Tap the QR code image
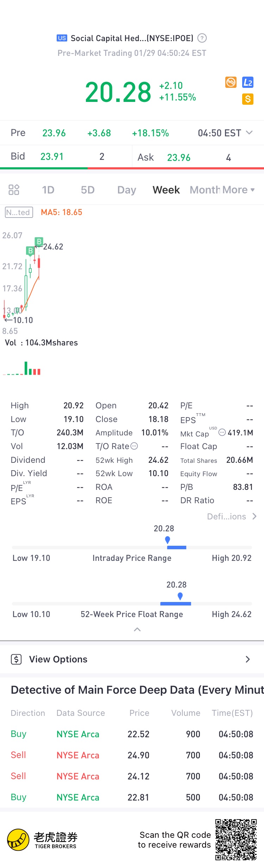Viewport: 264px width, 868px height. [236, 840]
